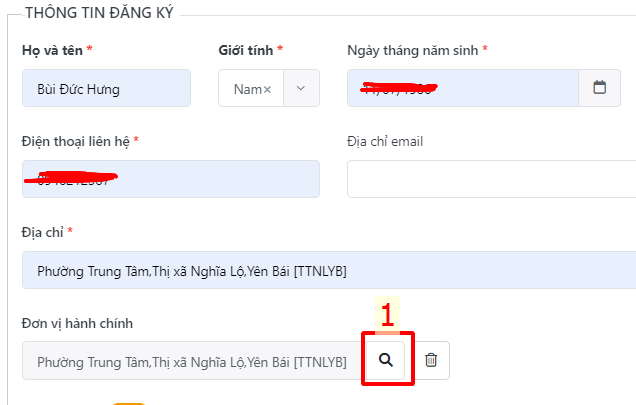636x405 pixels.
Task: Click the 'THÔNG TIN ĐĂNG KÝ' section heading
Action: pyautogui.click(x=100, y=13)
